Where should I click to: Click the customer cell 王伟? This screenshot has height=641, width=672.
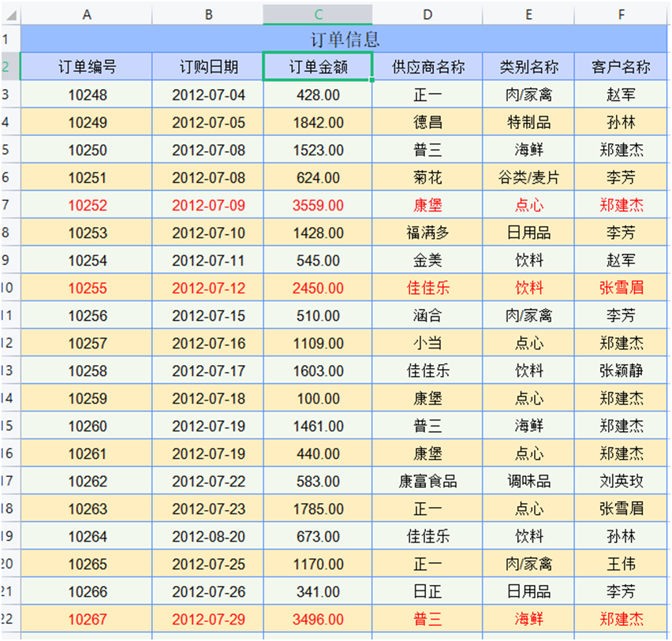pyautogui.click(x=621, y=564)
